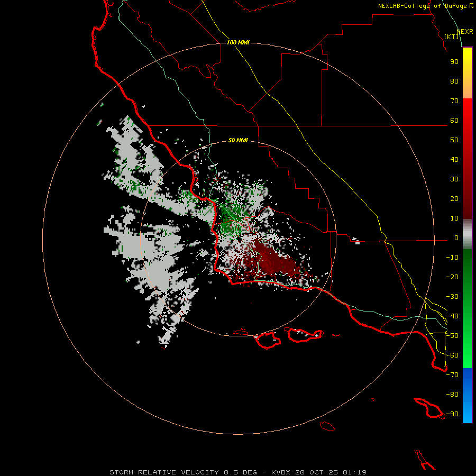Click the -40 value on the velocity scale
Image resolution: width=476 pixels, height=476 pixels.
click(x=452, y=316)
